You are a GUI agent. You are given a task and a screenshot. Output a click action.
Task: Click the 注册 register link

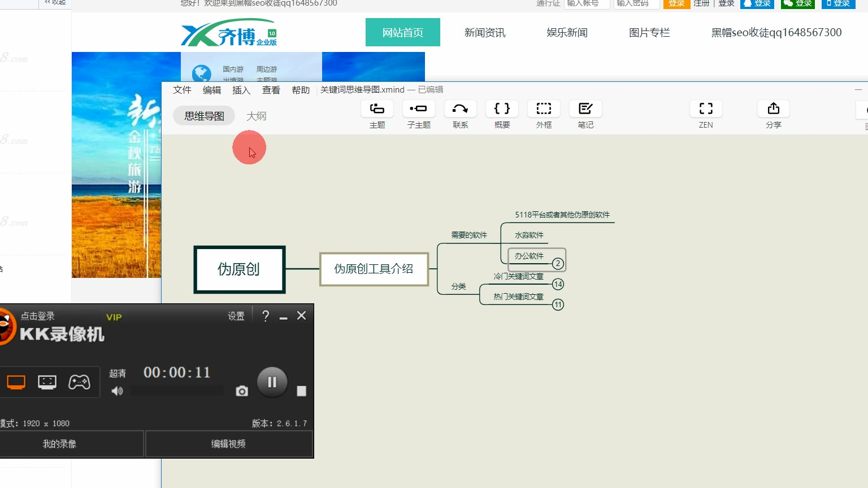pyautogui.click(x=701, y=3)
